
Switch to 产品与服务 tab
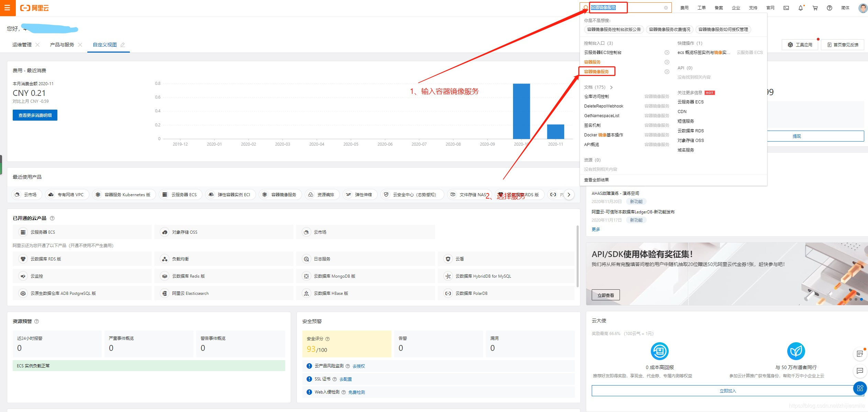coord(62,45)
